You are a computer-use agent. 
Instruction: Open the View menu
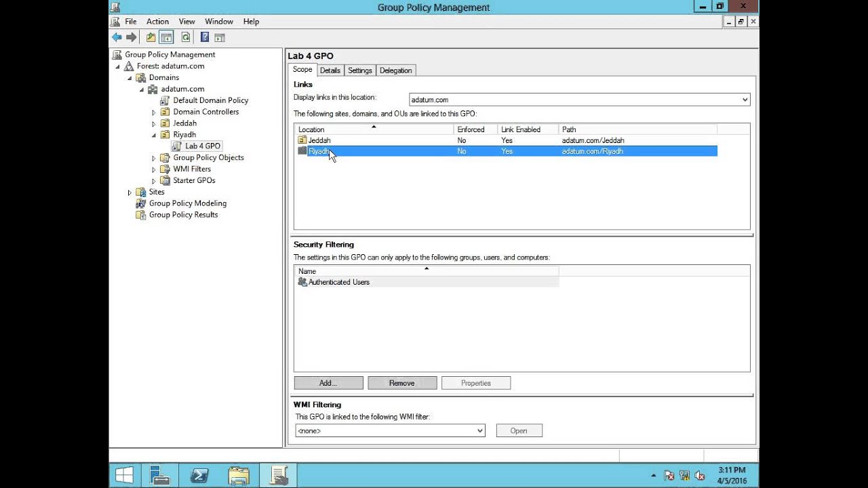(186, 22)
